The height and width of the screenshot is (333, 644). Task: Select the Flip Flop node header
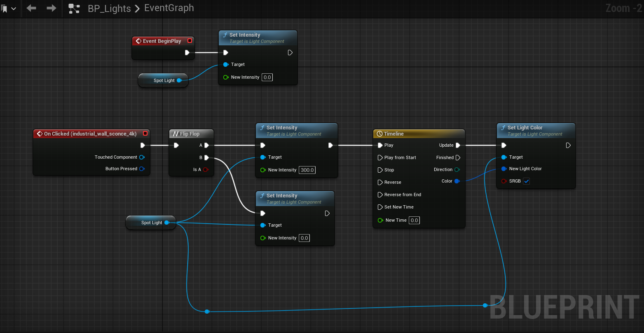pyautogui.click(x=190, y=134)
